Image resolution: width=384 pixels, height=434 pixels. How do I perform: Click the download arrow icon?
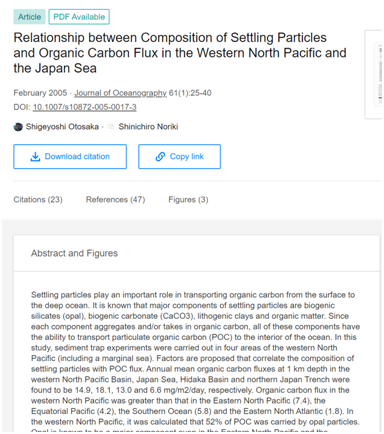pos(35,157)
